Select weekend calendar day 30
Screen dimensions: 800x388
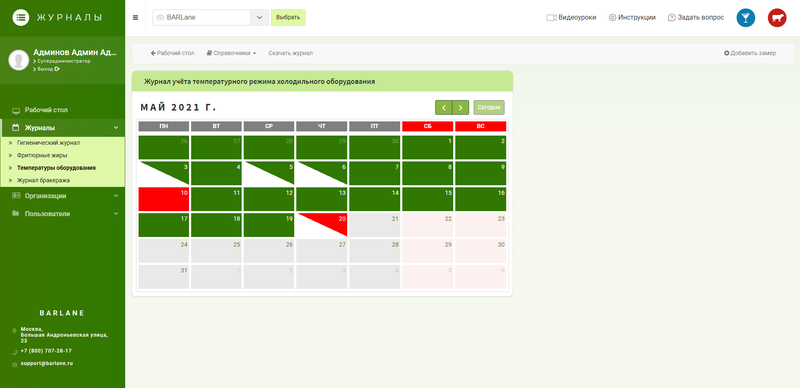481,251
